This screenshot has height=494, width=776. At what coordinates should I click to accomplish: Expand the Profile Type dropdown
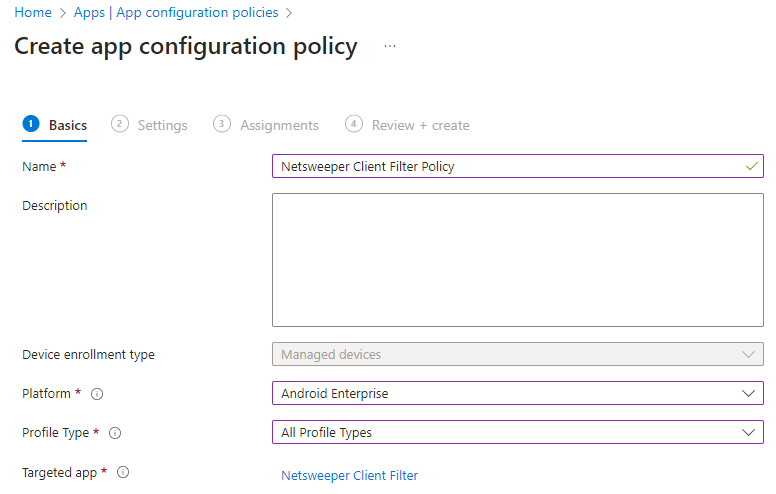[x=517, y=432]
